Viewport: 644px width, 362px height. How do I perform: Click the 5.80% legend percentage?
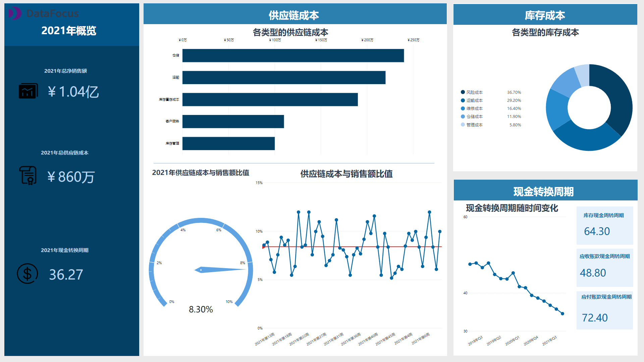515,125
